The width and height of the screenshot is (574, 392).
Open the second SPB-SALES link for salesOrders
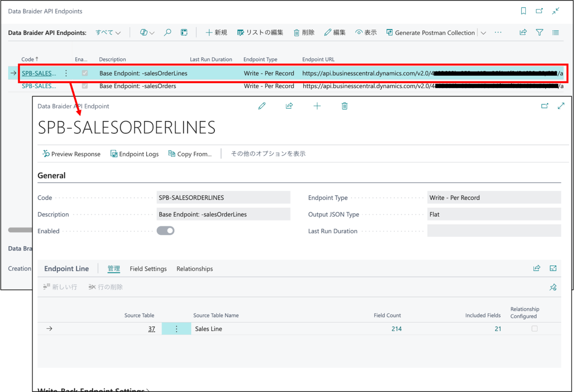click(39, 86)
